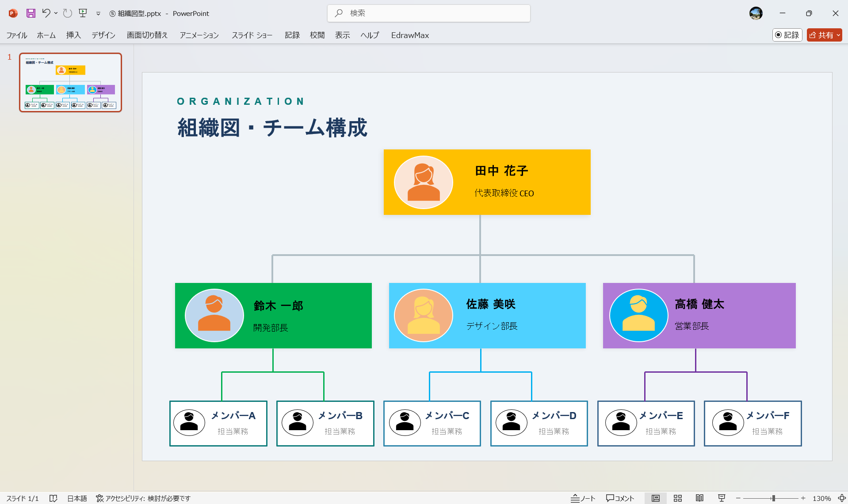Open the Undo history dropdown
The height and width of the screenshot is (504, 848).
55,13
